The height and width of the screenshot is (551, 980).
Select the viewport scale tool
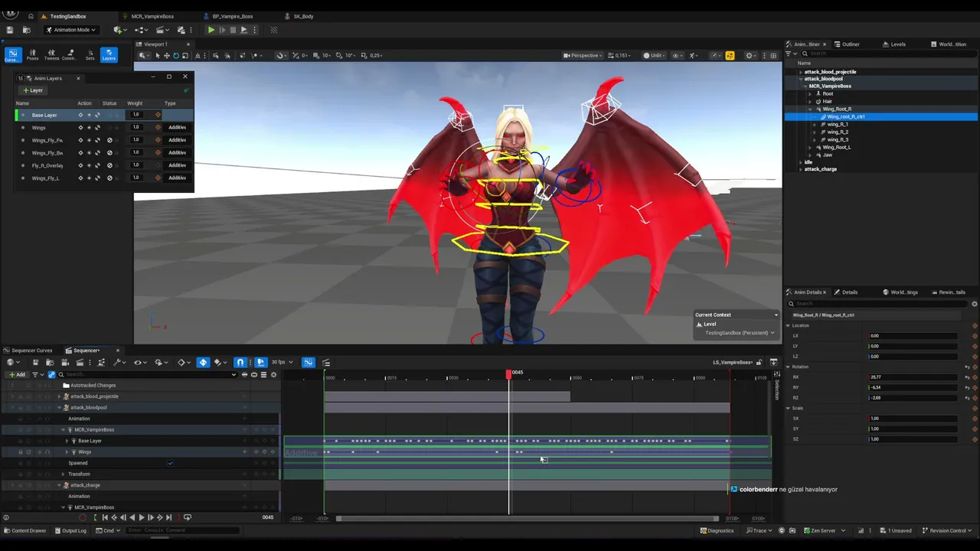(x=185, y=55)
